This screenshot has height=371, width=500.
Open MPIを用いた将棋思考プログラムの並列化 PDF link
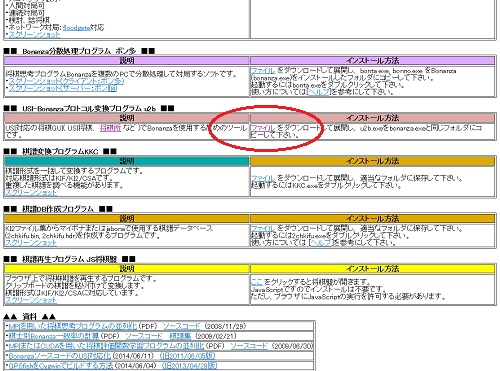click(x=73, y=326)
